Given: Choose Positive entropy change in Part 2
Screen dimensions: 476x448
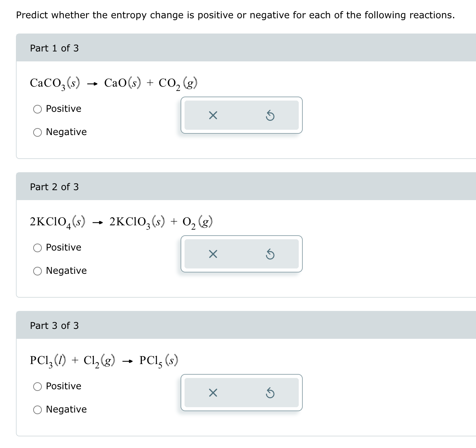Looking at the screenshot, I should tap(38, 248).
